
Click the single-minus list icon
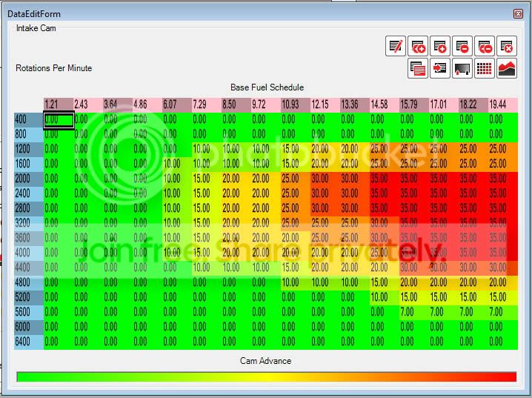click(x=462, y=47)
